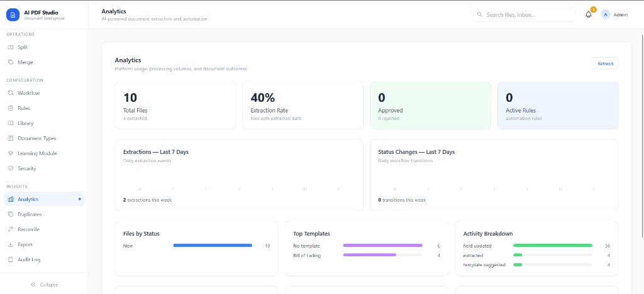Click the Refresh button
The height and width of the screenshot is (294, 644).
(x=606, y=63)
